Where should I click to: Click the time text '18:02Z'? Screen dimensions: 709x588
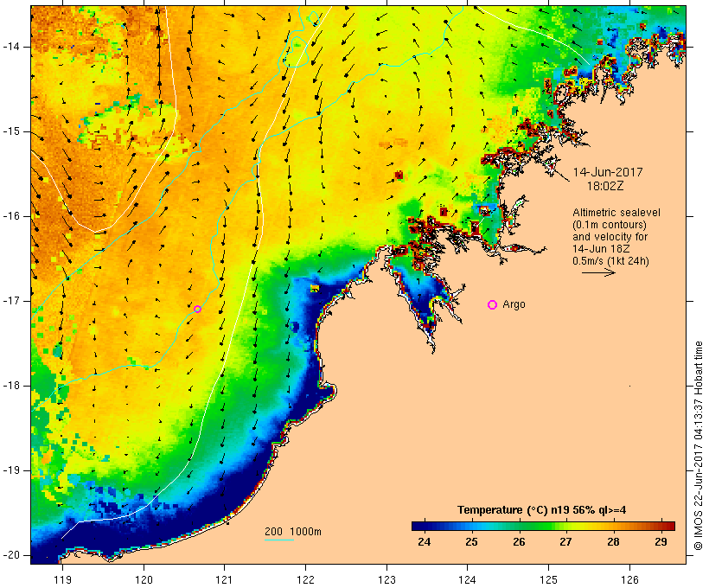point(605,186)
